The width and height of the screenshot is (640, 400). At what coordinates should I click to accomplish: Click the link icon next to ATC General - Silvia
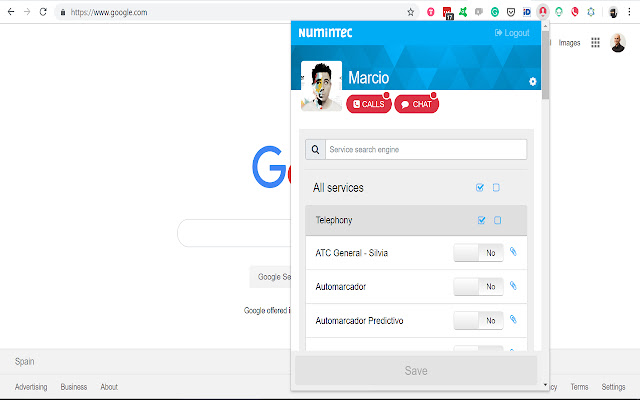[513, 252]
